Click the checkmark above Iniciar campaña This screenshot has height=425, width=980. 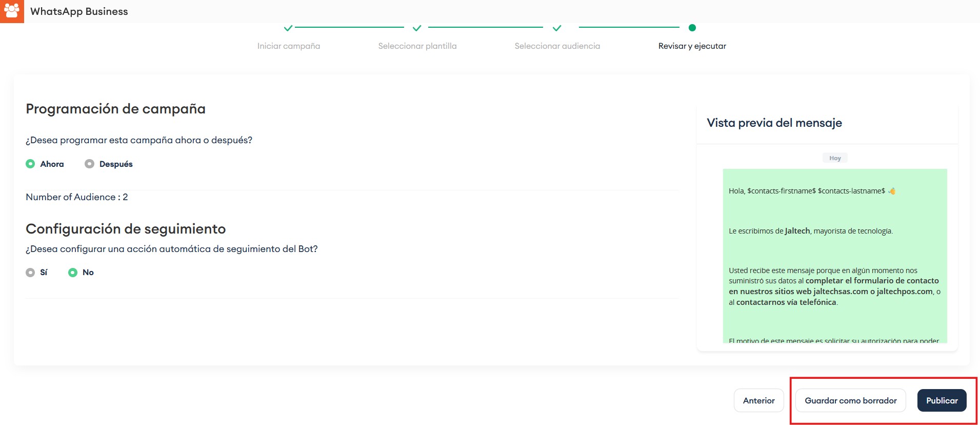288,28
